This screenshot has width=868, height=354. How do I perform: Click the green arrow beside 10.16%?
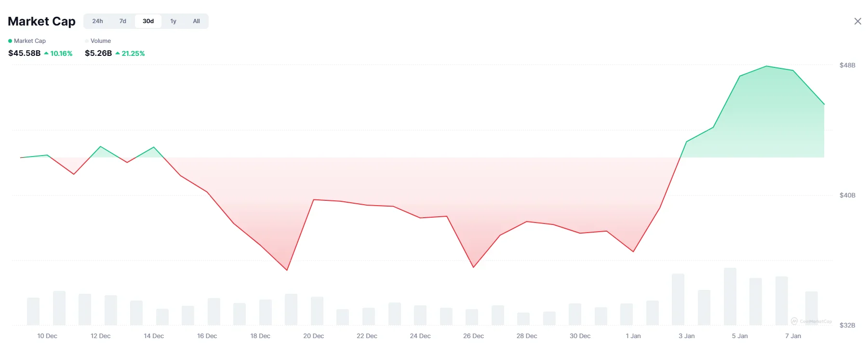pyautogui.click(x=46, y=53)
